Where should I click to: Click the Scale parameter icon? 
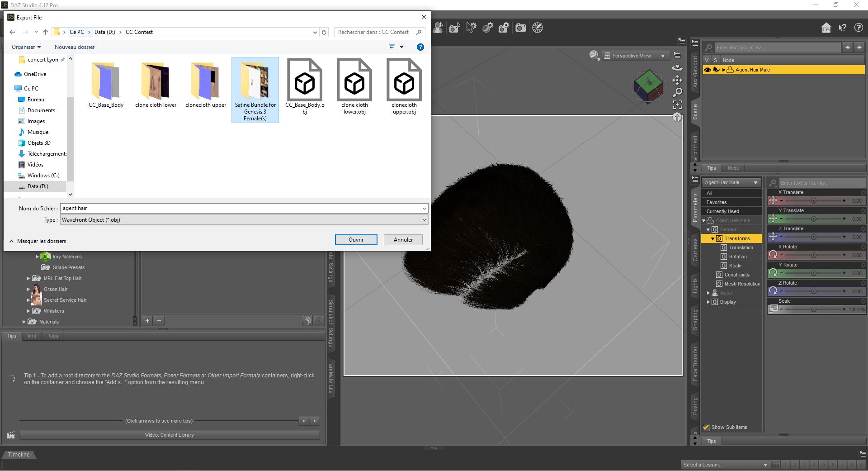point(773,309)
